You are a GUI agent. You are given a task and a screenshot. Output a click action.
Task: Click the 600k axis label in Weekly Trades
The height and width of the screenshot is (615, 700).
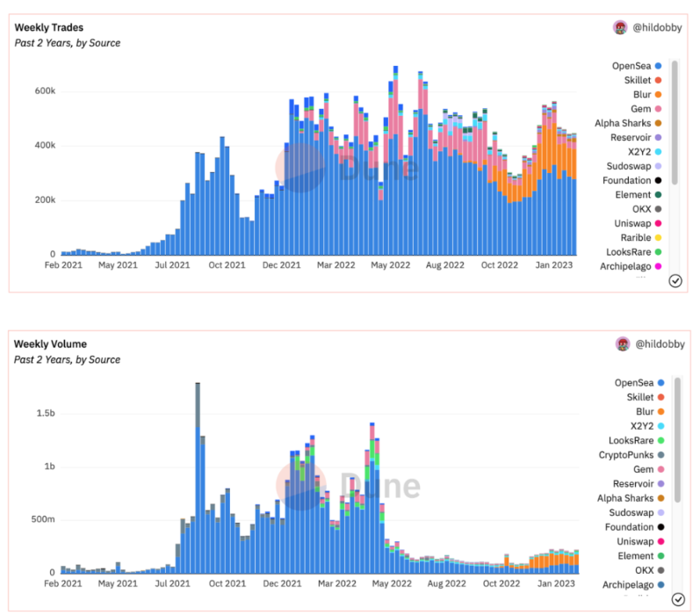45,91
